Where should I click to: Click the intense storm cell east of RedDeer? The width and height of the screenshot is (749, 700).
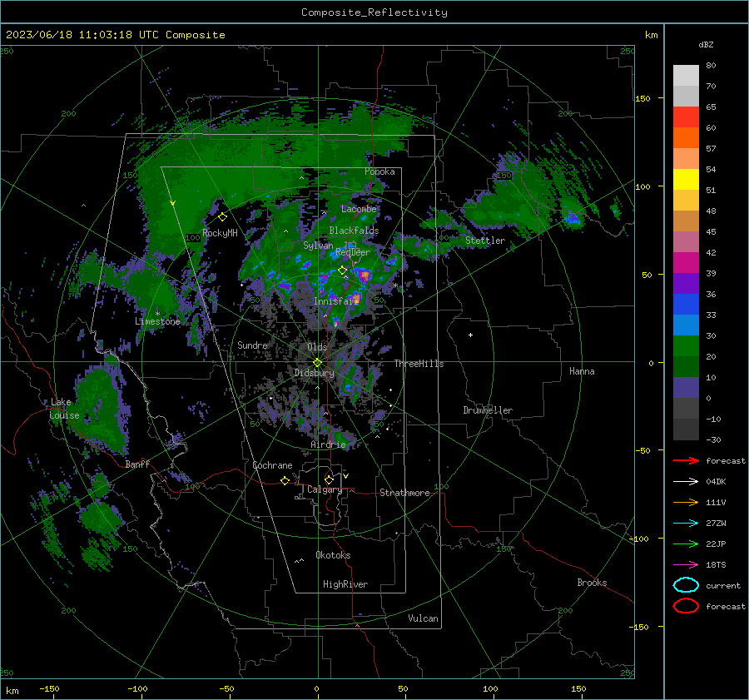point(365,276)
